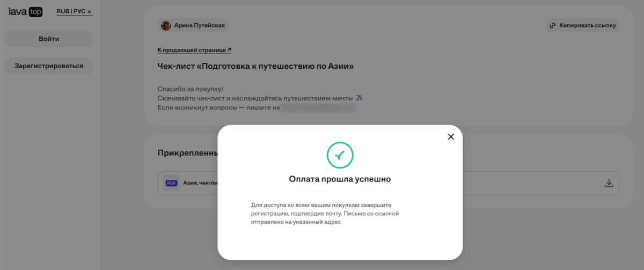644x270 pixels.
Task: Click the checklist title Подготовка к путешествию по Азии
Action: [255, 67]
